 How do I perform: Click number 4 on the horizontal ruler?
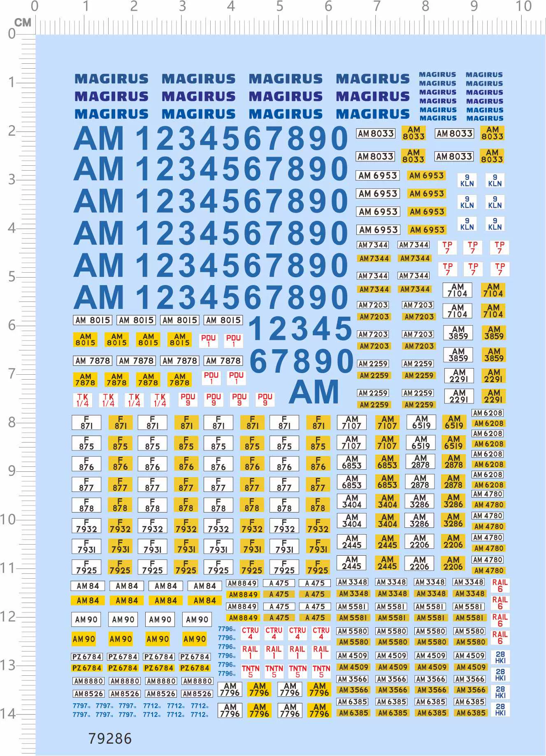(231, 6)
